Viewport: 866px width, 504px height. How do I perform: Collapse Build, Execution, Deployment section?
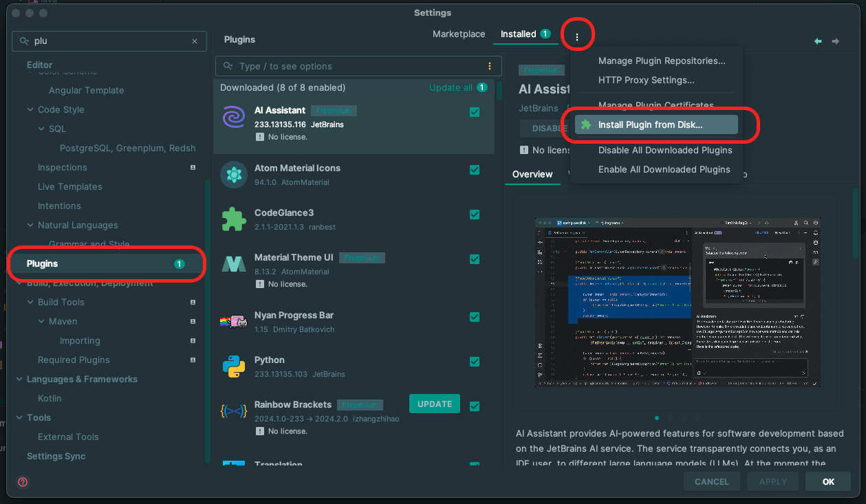[19, 283]
